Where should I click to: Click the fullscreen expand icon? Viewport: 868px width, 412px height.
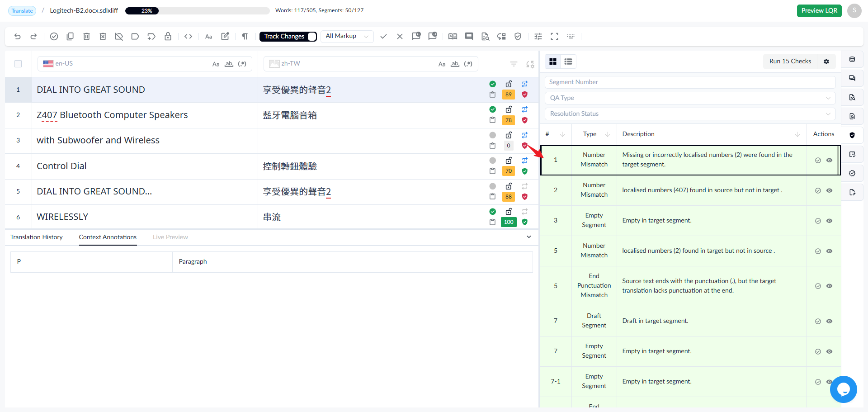(x=554, y=37)
